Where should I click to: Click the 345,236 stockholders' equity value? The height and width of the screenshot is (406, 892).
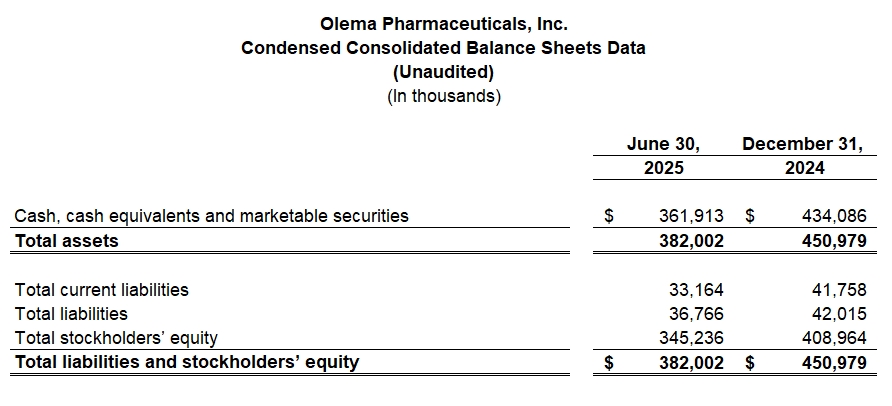pos(691,338)
